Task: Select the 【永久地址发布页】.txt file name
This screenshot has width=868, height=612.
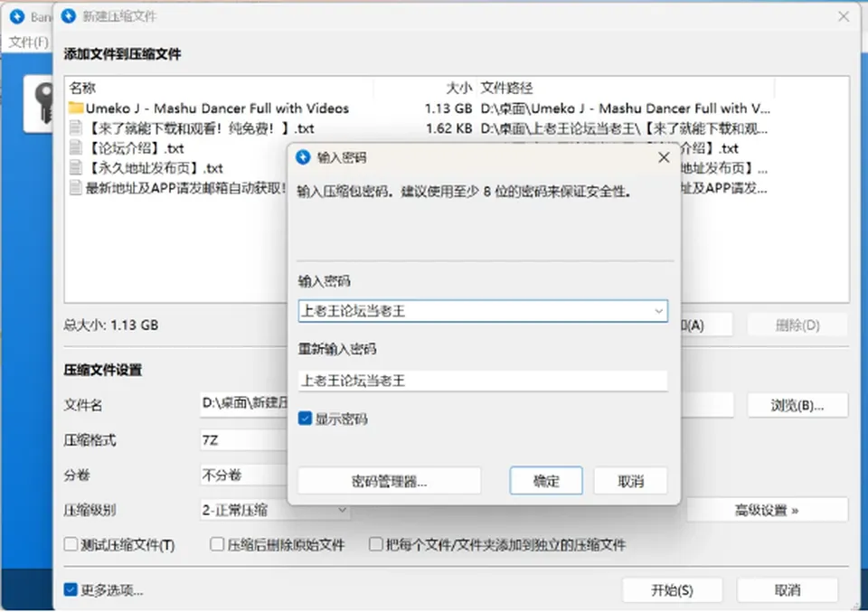Action: click(x=155, y=168)
